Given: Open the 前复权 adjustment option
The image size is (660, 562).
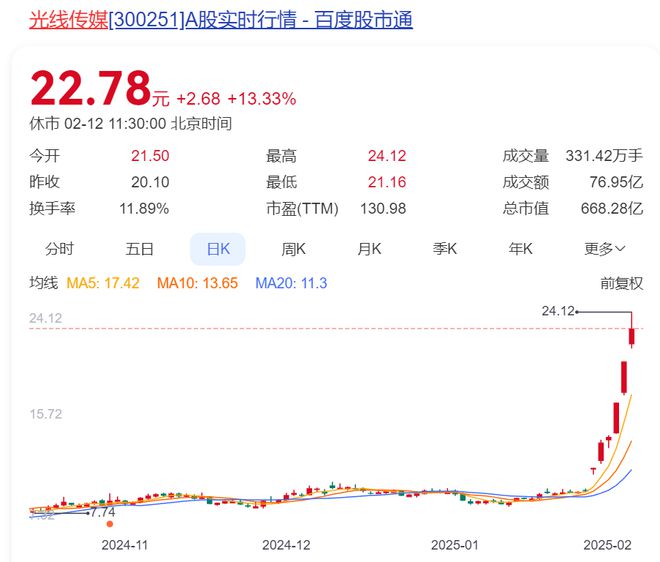Looking at the screenshot, I should (x=622, y=283).
